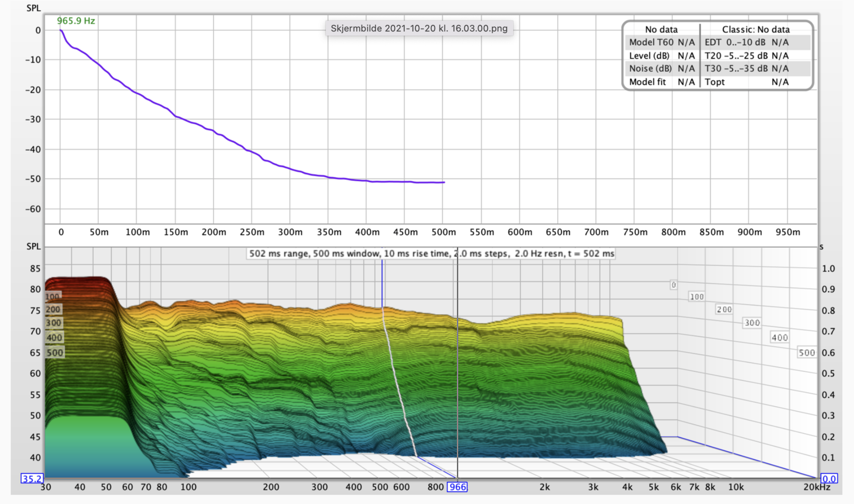This screenshot has height=504, width=854.
Task: Click the Model T60 row in legend
Action: (x=662, y=42)
